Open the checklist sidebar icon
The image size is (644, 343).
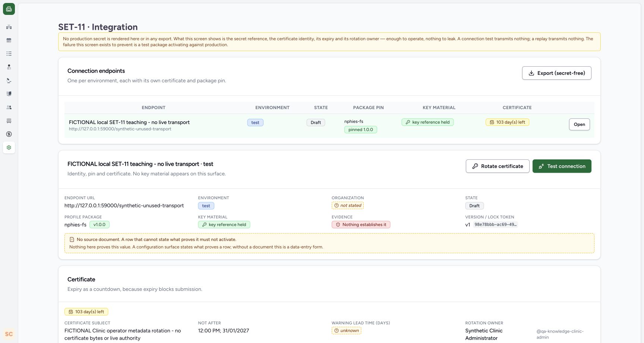point(9,54)
